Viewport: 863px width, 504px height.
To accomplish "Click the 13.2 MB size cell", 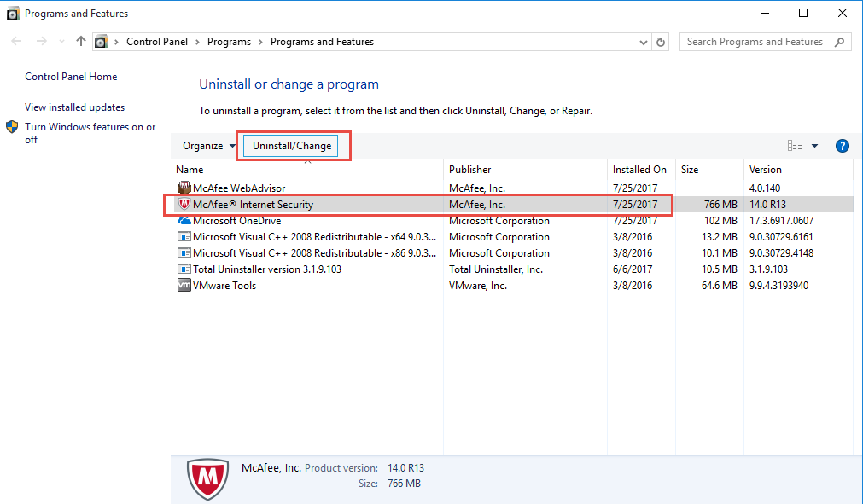I will [719, 237].
